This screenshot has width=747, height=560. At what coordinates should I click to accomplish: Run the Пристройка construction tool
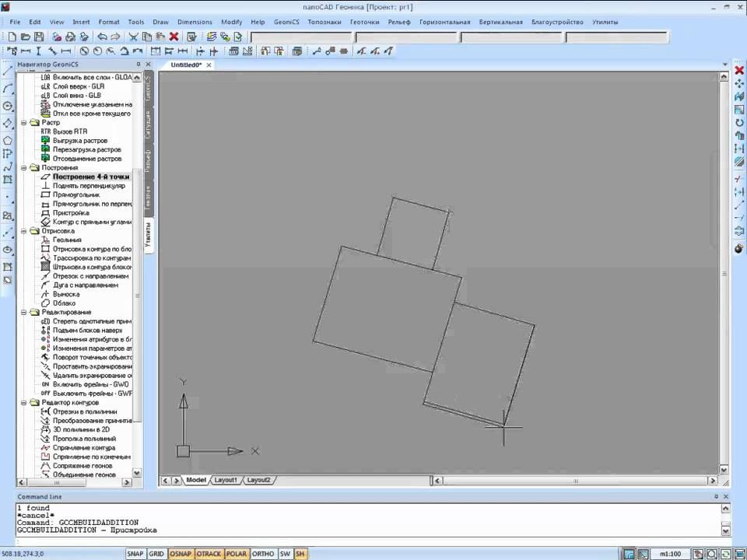[71, 212]
